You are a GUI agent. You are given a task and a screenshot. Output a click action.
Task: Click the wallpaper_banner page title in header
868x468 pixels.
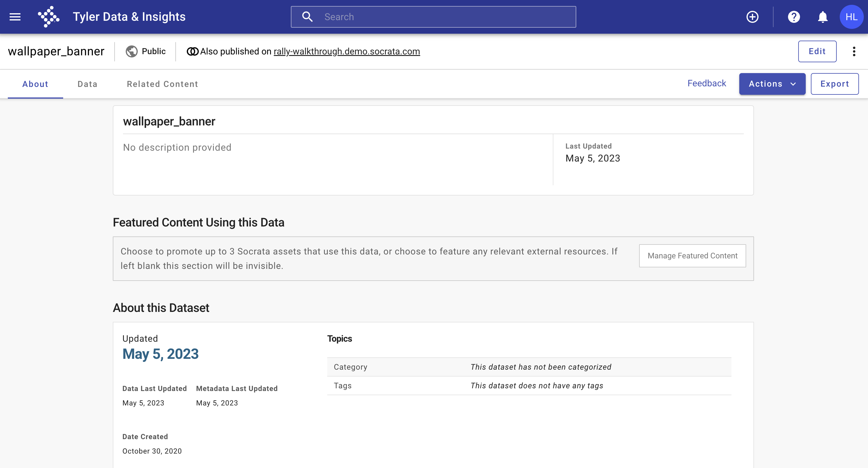[x=56, y=51]
